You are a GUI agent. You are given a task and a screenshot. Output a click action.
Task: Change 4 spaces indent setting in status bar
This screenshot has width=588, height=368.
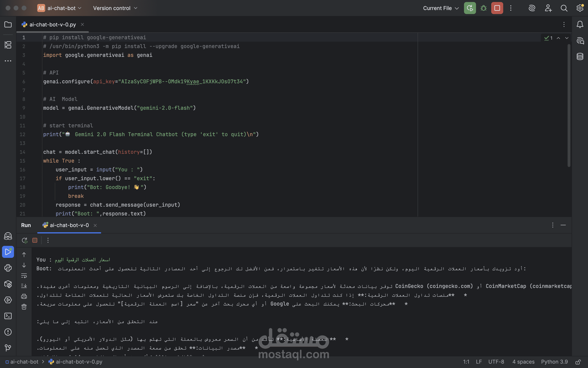coord(523,362)
